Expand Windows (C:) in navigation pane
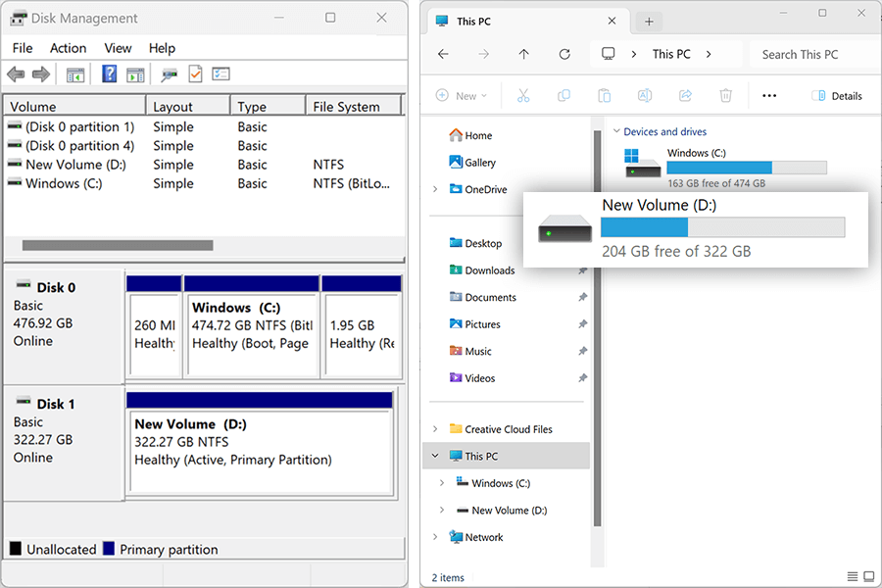 click(x=442, y=483)
